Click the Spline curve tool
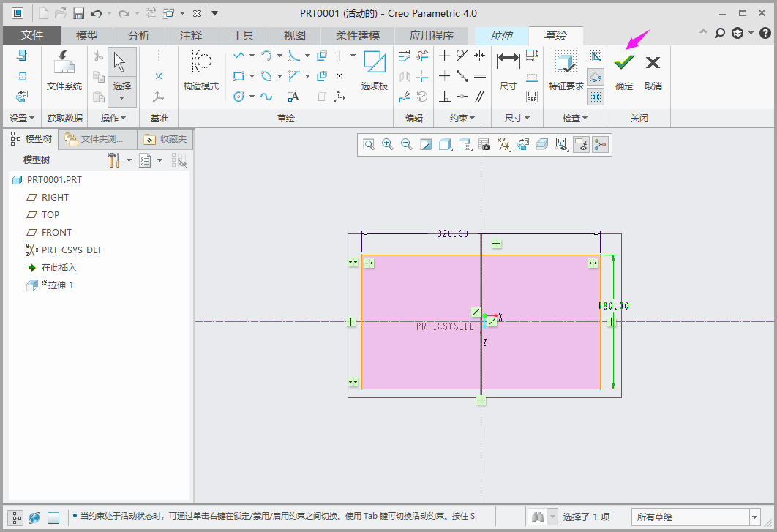 tap(266, 97)
